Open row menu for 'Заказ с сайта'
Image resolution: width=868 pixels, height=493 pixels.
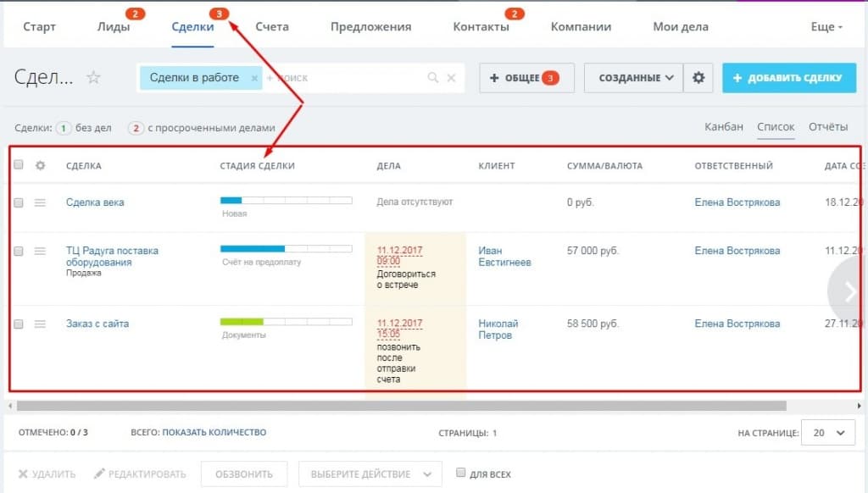(40, 324)
